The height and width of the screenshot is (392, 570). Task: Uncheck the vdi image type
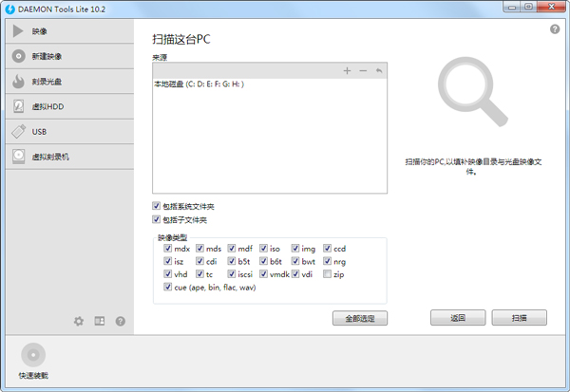coord(295,274)
